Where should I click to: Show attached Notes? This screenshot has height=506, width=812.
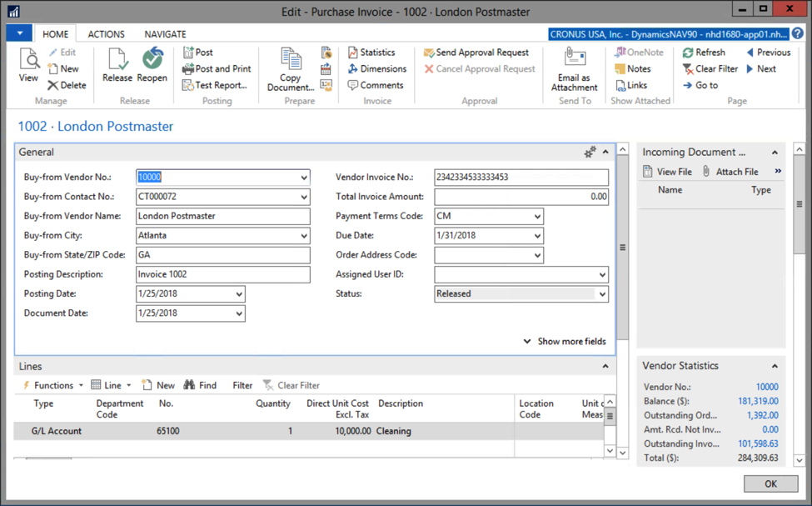tap(632, 68)
